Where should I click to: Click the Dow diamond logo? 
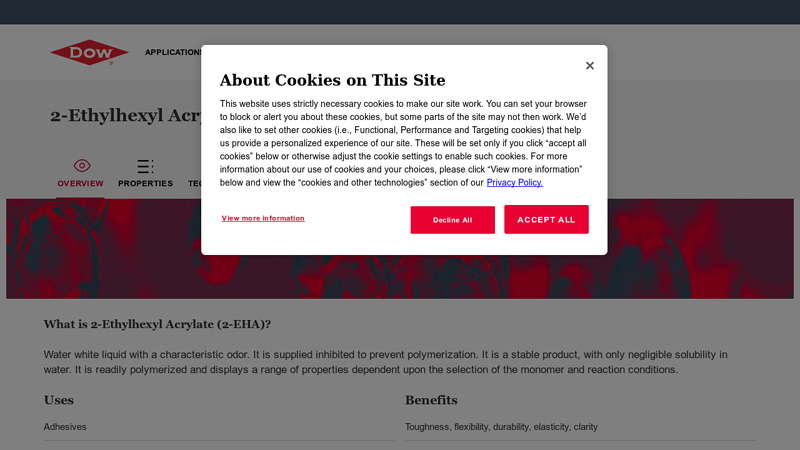[x=89, y=52]
